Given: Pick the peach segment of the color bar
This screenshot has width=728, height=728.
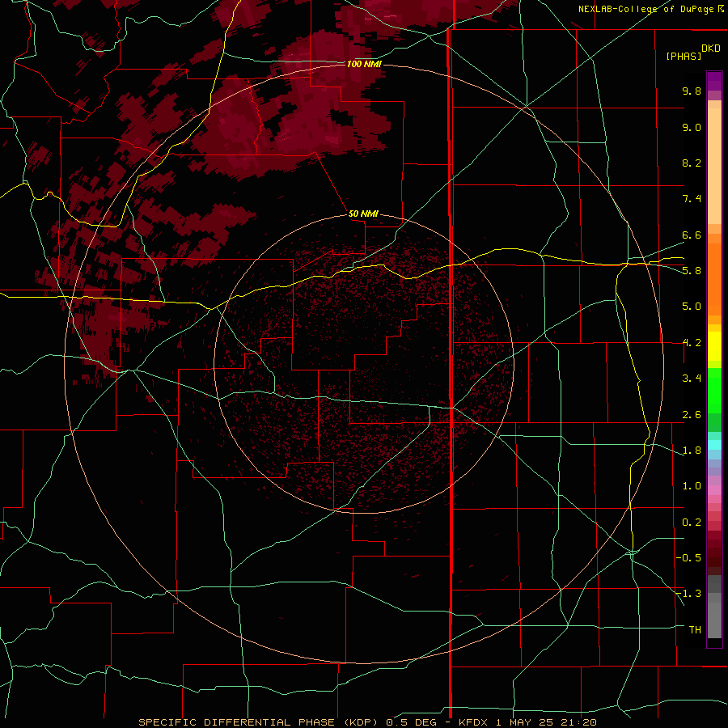Looking at the screenshot, I should coord(714,166).
